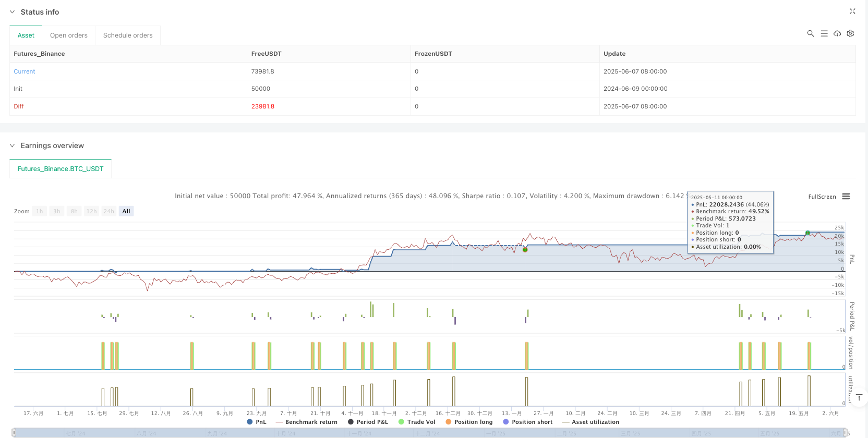Open the Schedule orders tab
868x438 pixels.
tap(128, 35)
